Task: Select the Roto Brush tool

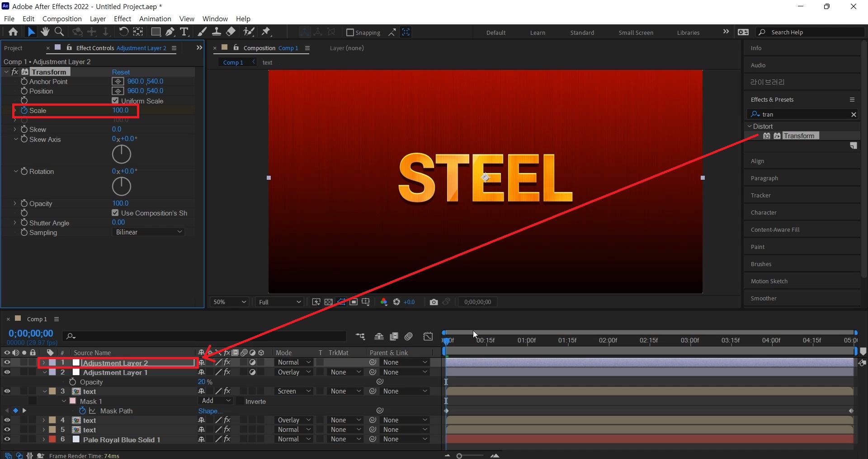Action: 249,32
